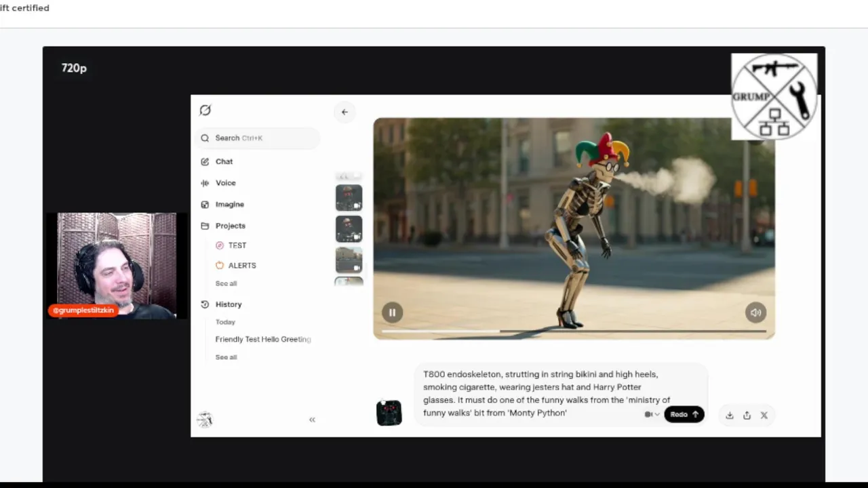
Task: Select the second video thumbnail in strip
Action: pyautogui.click(x=349, y=229)
